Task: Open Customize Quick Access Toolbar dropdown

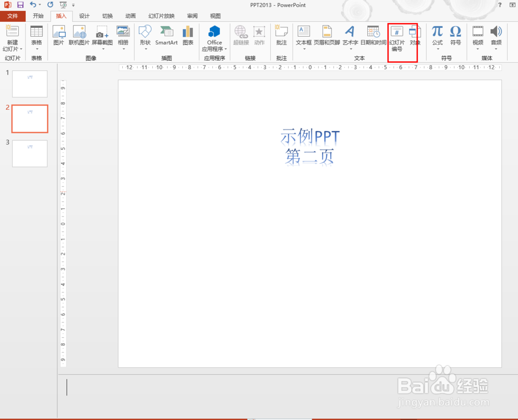Action: (x=74, y=5)
